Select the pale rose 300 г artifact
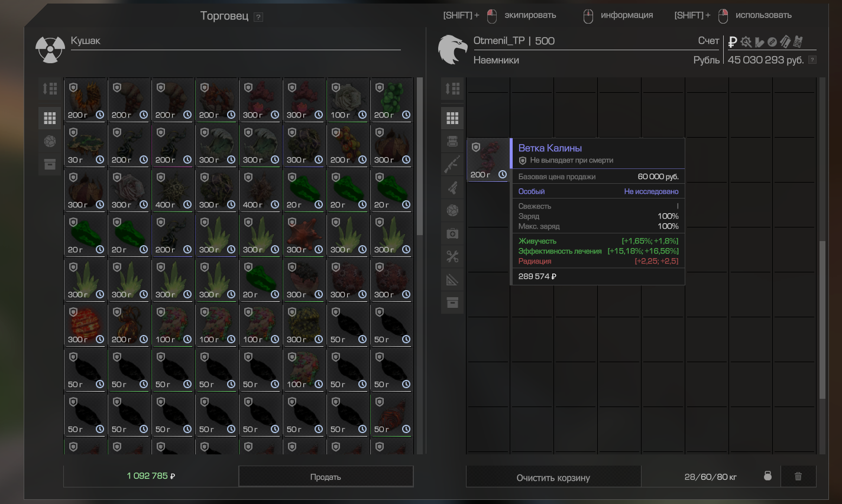The width and height of the screenshot is (842, 504). [x=129, y=190]
